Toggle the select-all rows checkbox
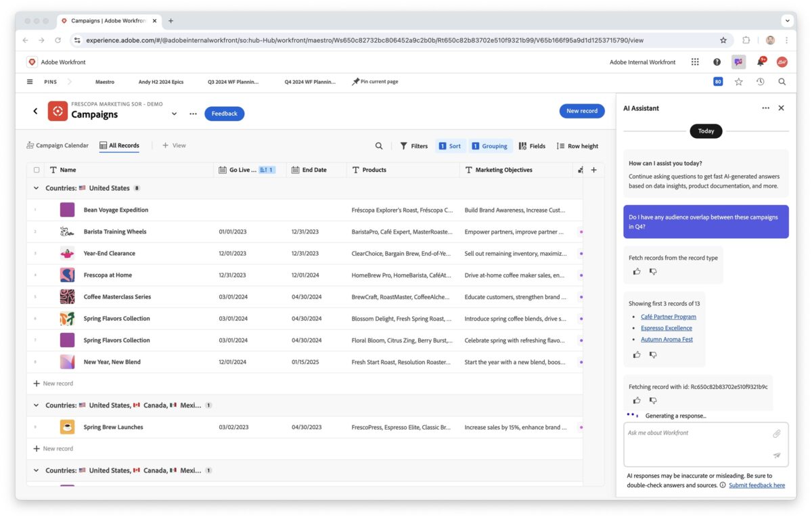 click(x=37, y=170)
